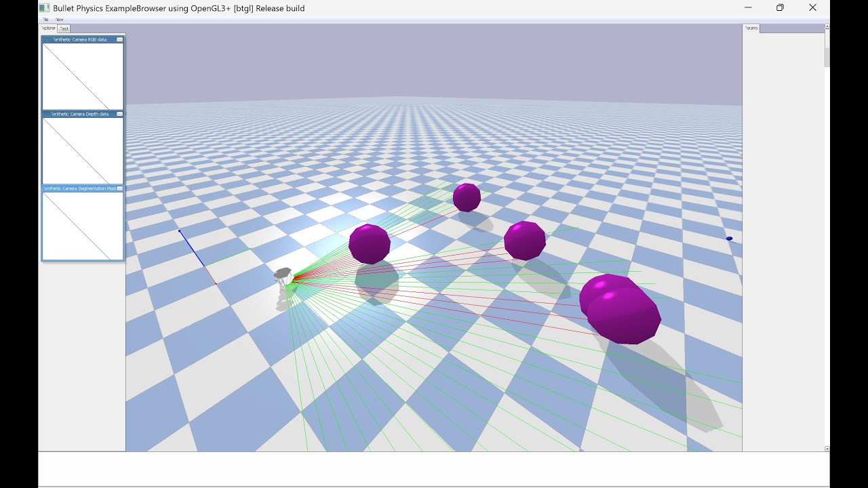The image size is (868, 488).
Task: Pick the farthest purple sphere
Action: (x=467, y=197)
